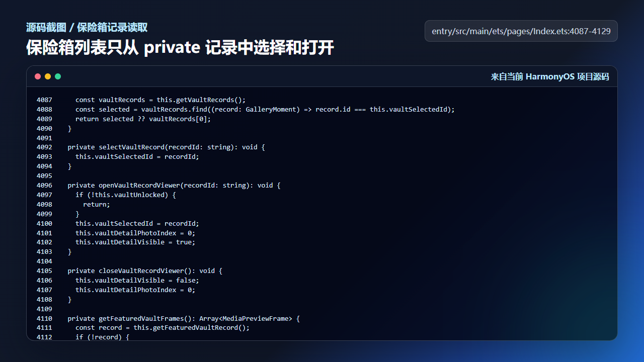This screenshot has height=362, width=644.
Task: Click line number 4110
Action: [44, 319]
